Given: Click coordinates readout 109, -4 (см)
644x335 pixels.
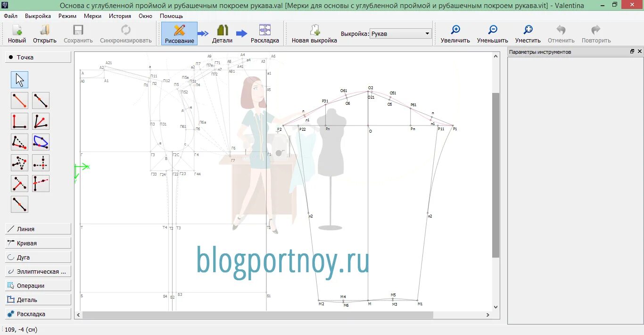Looking at the screenshot, I should (x=21, y=329).
